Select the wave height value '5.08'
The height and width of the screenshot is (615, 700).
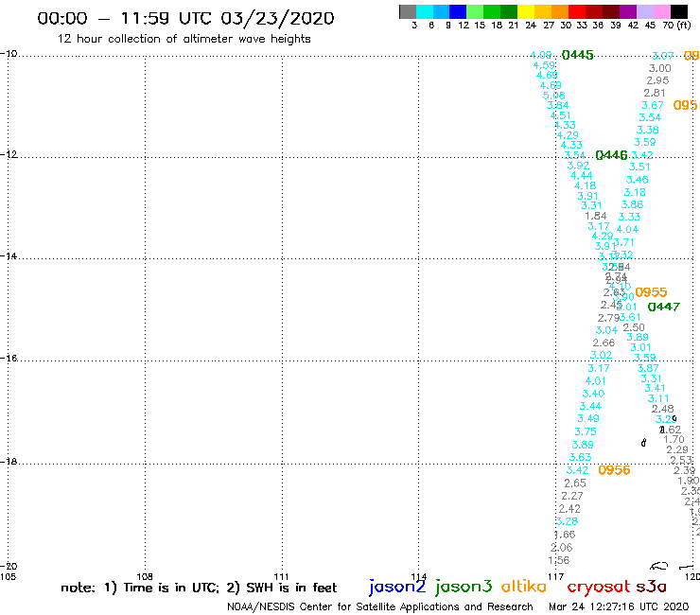(553, 96)
